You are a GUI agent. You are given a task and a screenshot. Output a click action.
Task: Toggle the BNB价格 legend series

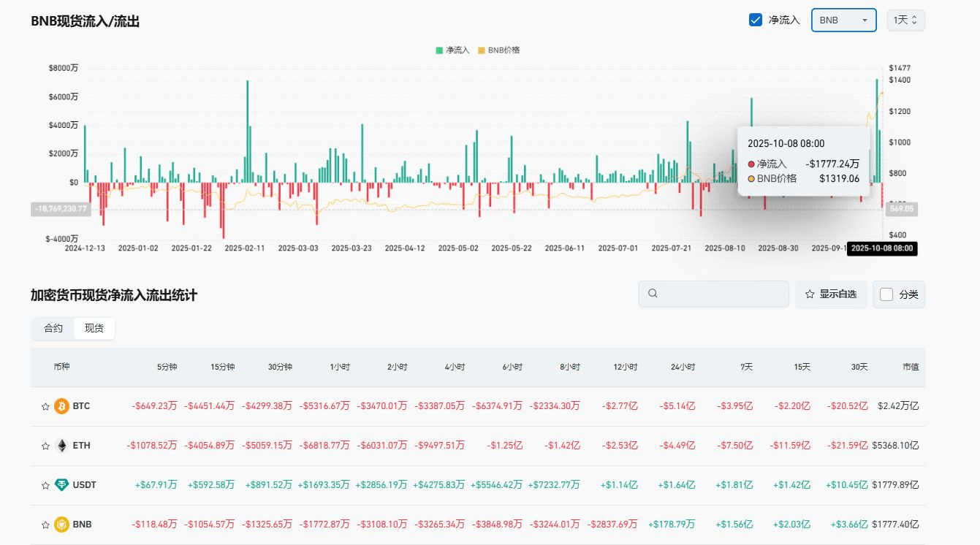pos(499,50)
